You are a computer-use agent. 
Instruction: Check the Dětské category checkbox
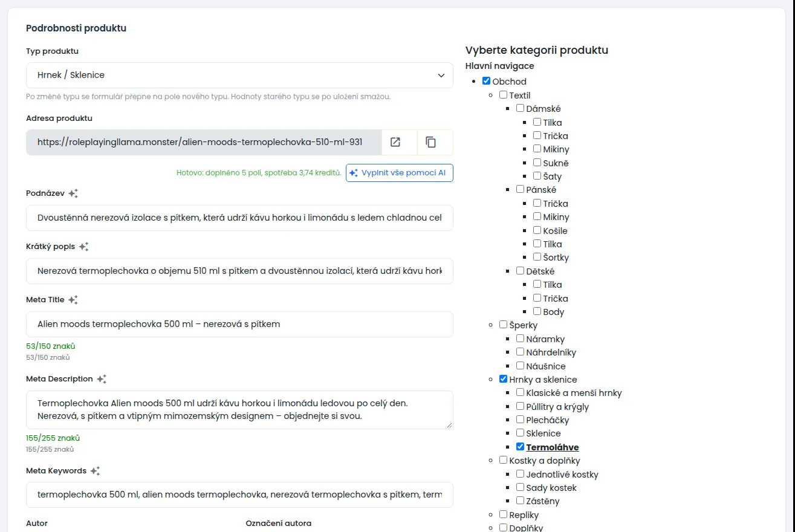click(x=520, y=271)
